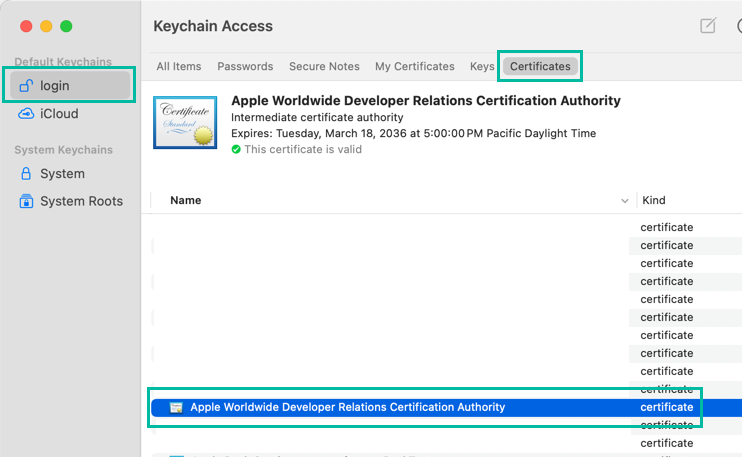
Task: Switch to the All Items tab
Action: 179,66
